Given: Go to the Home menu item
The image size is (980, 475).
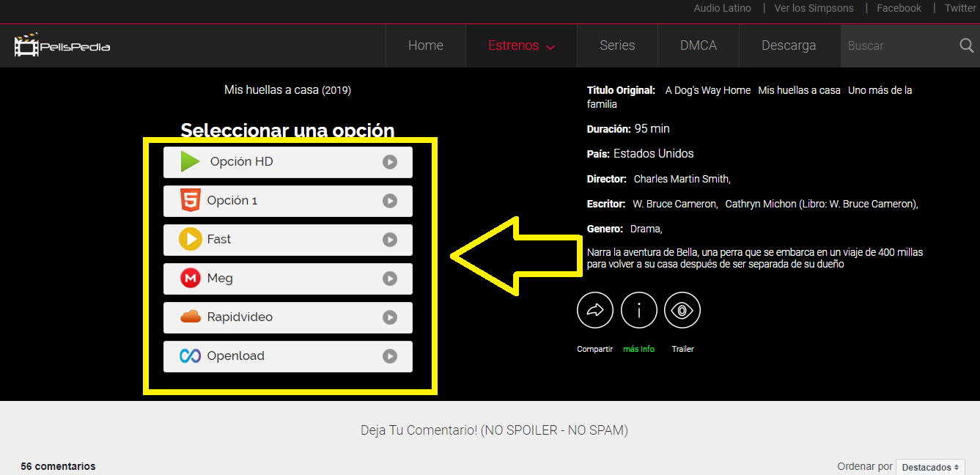Looking at the screenshot, I should click(x=426, y=45).
